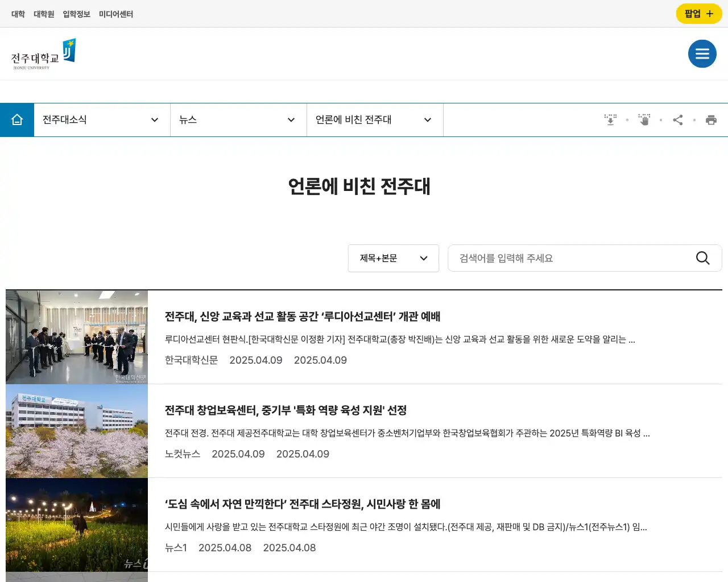The height and width of the screenshot is (582, 728).
Task: Click summary text starting 루디아선교센터 현판식
Action: point(400,339)
